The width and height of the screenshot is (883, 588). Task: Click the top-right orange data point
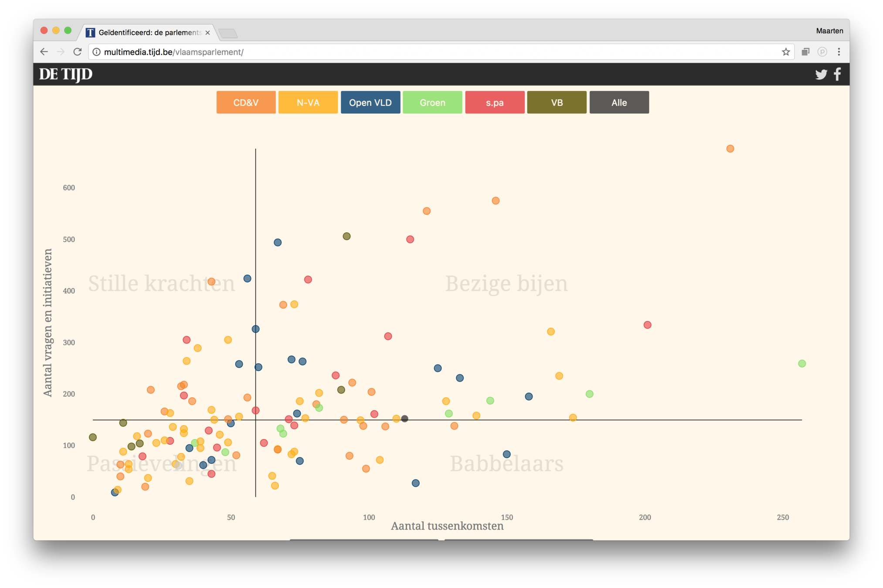coord(730,149)
